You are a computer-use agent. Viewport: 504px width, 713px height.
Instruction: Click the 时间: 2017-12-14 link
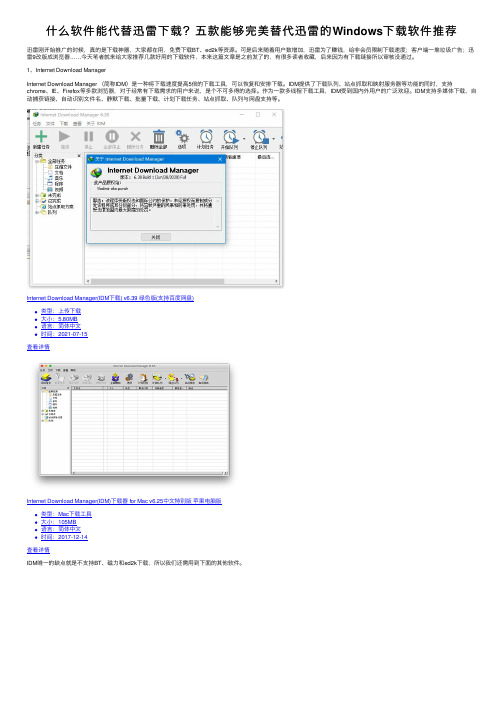click(x=64, y=537)
